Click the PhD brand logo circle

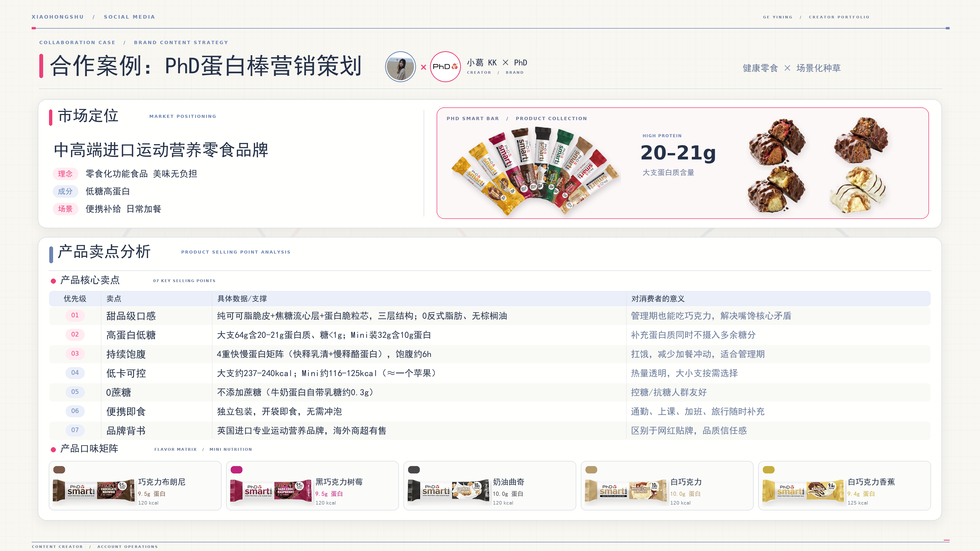445,67
